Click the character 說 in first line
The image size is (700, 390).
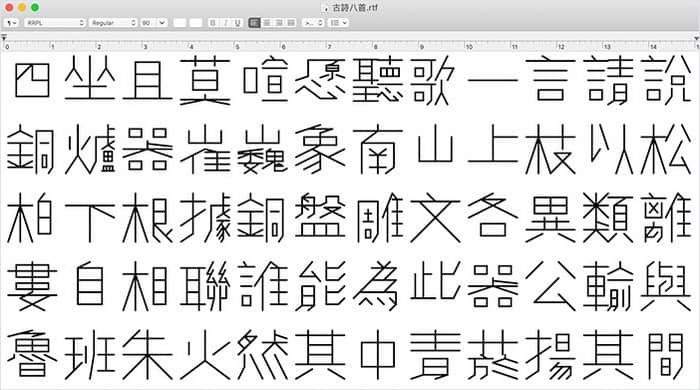pyautogui.click(x=666, y=81)
